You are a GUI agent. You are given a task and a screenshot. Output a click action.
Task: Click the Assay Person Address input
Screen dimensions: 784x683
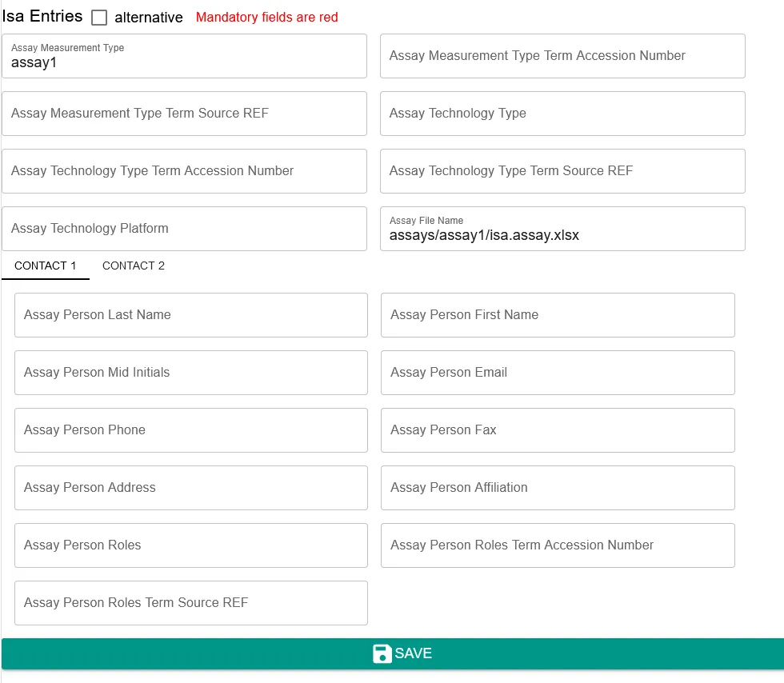(190, 488)
